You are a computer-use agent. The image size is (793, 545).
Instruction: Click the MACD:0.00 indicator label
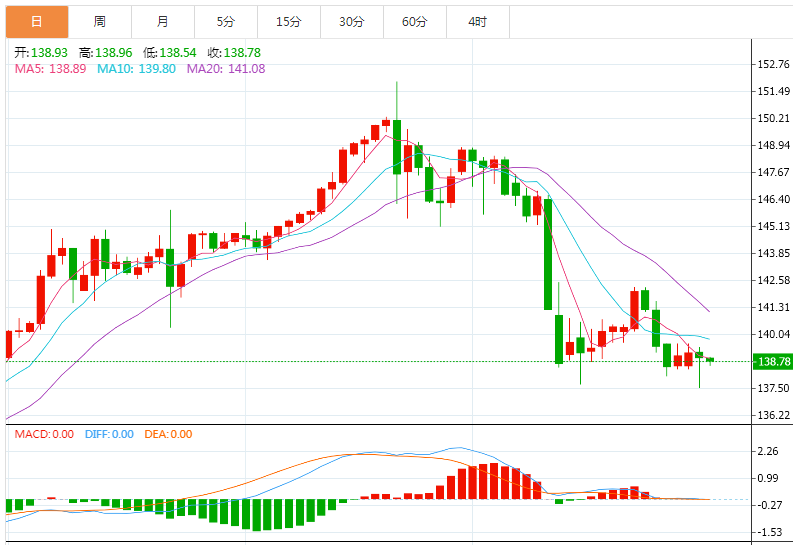[44, 434]
